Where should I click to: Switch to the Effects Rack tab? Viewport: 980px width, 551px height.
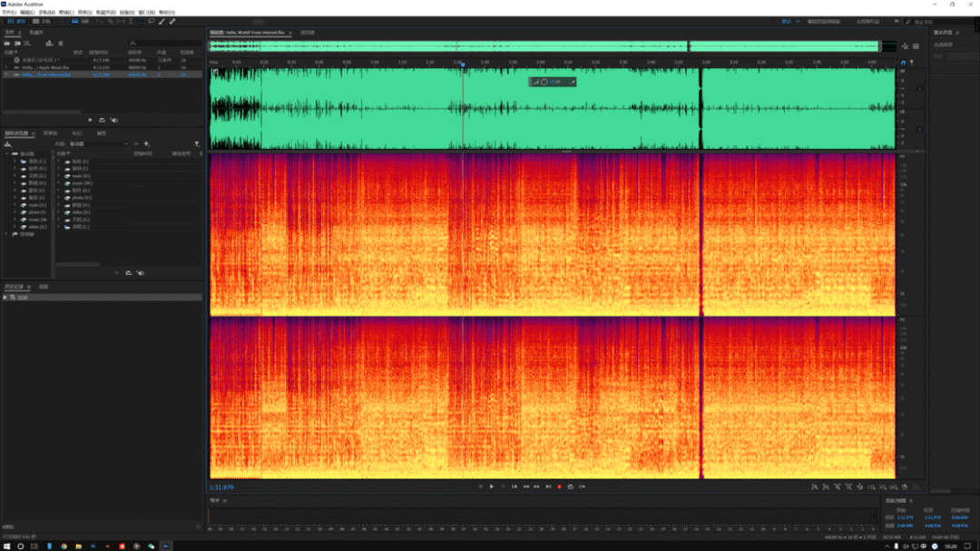coord(50,133)
